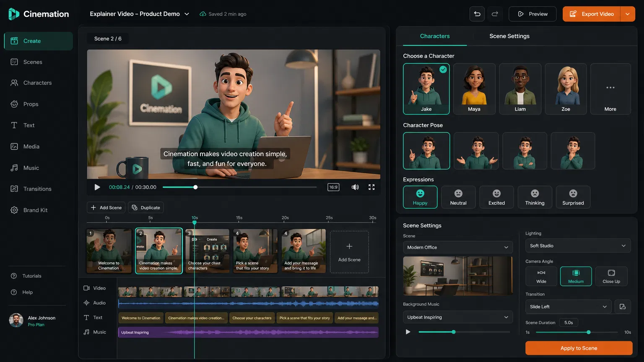Select the Maya character thumbnail
The image size is (644, 362).
[x=474, y=89]
